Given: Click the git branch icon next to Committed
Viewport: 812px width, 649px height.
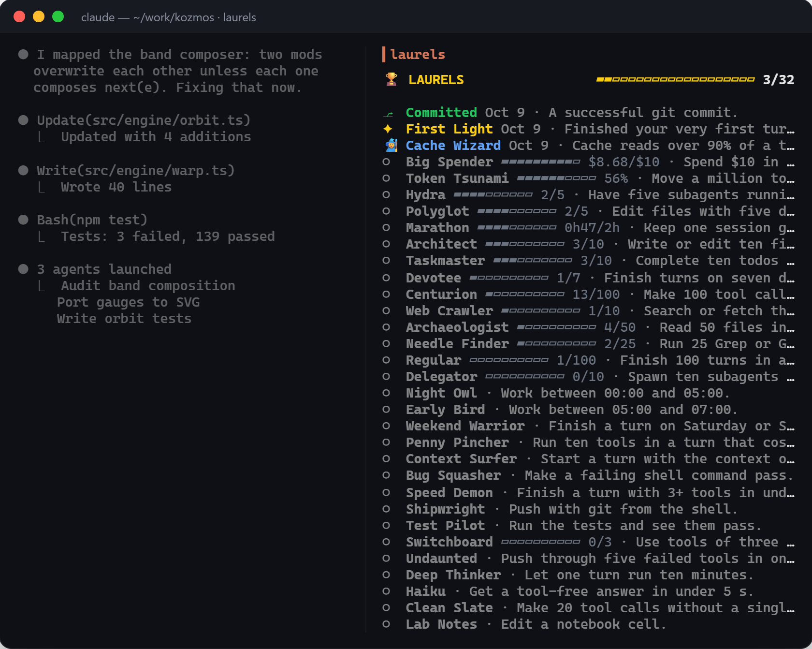Looking at the screenshot, I should [x=388, y=114].
